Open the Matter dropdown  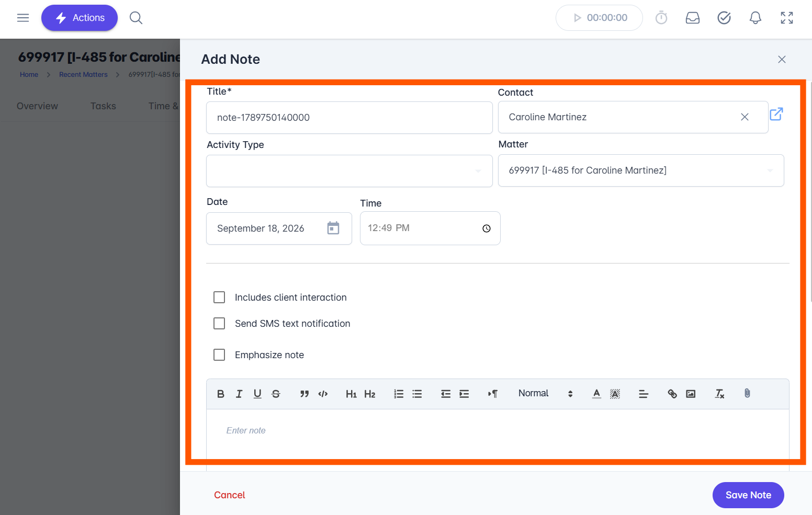(x=641, y=170)
